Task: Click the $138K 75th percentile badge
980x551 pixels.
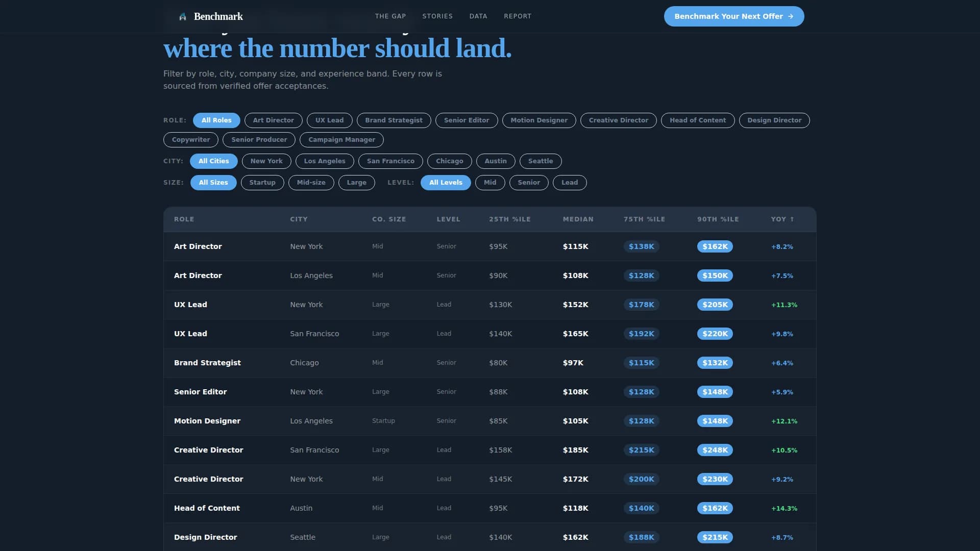Action: pyautogui.click(x=641, y=246)
